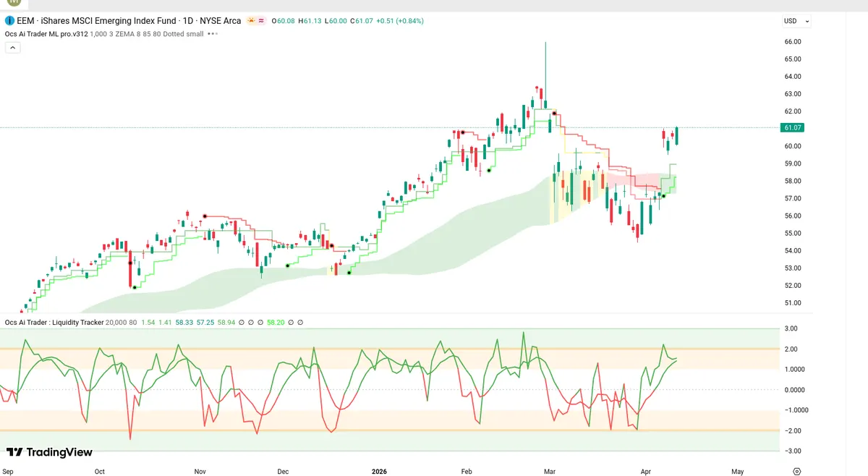Click the user avatar at the top left
The width and height of the screenshot is (868, 476).
coord(13,3)
